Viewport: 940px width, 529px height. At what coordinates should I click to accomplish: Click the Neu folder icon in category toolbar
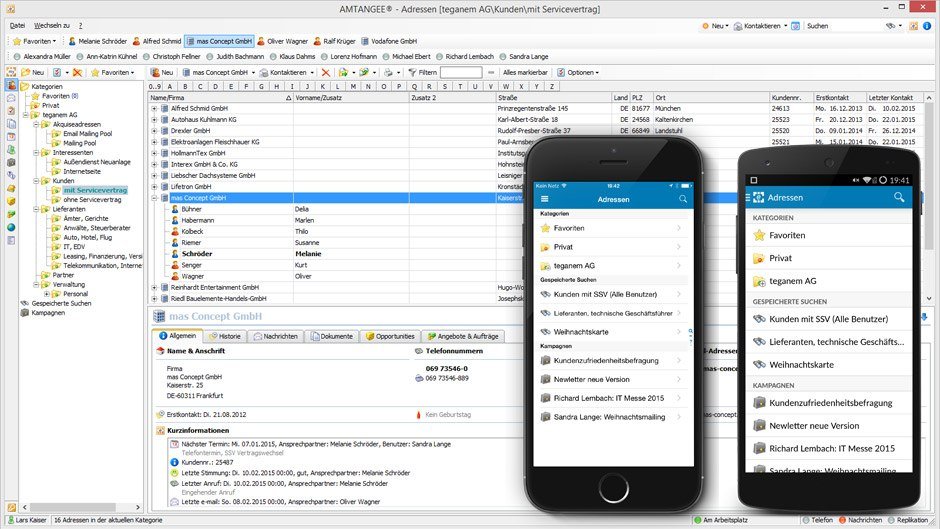tap(32, 72)
